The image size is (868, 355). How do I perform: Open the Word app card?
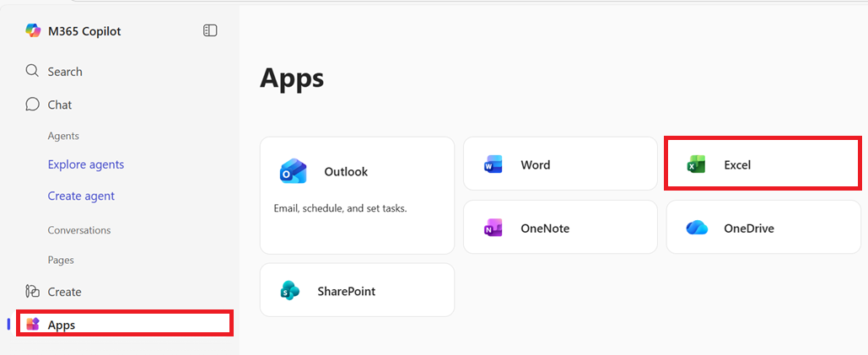coord(560,164)
